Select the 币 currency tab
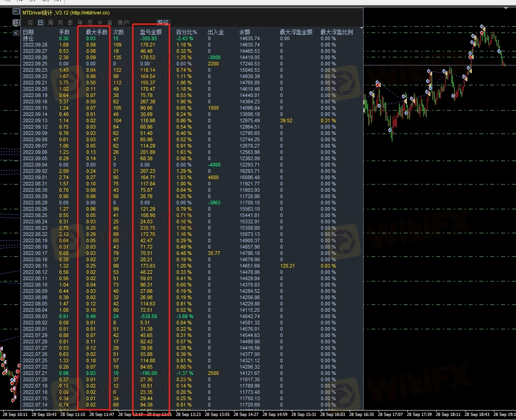The width and height of the screenshot is (516, 420). tap(90, 23)
